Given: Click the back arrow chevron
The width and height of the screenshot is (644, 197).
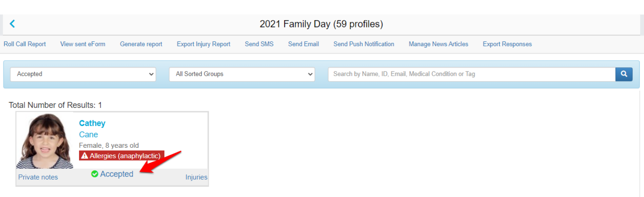Looking at the screenshot, I should point(12,24).
